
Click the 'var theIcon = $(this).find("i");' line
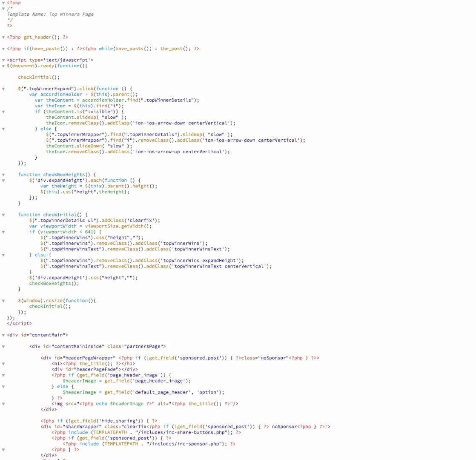pyautogui.click(x=79, y=106)
